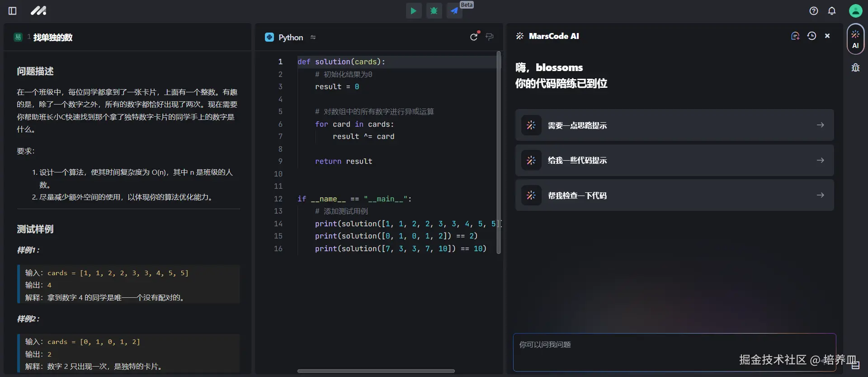Place cursor on line 1 def solution(cards)

[x=341, y=62]
